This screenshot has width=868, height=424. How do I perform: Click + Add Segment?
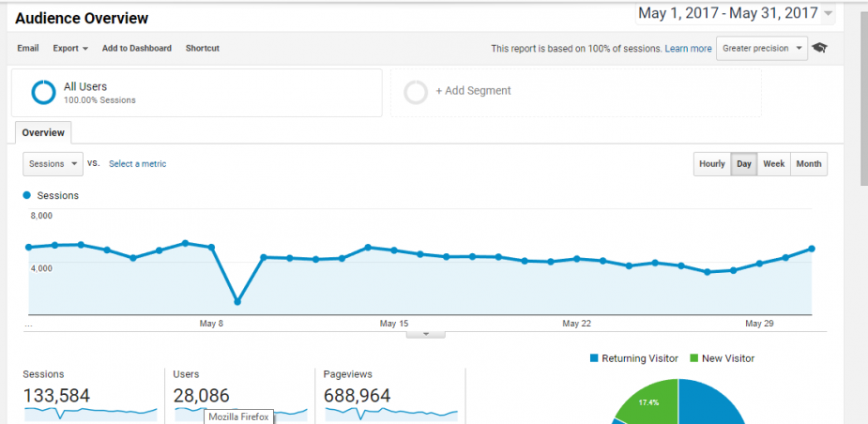[473, 91]
